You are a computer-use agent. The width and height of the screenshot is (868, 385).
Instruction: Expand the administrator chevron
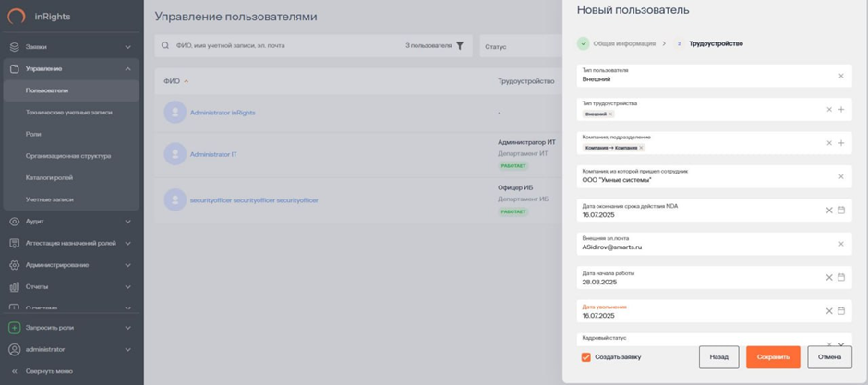[127, 350]
